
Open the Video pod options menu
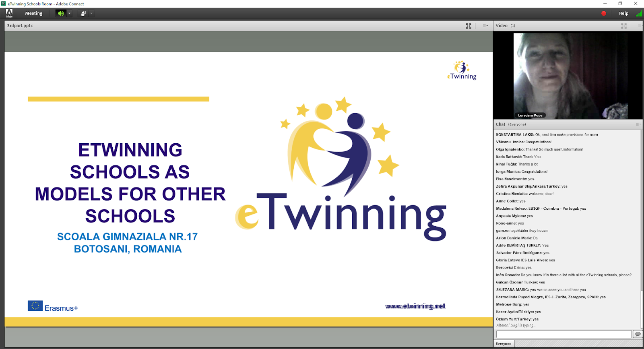[640, 26]
